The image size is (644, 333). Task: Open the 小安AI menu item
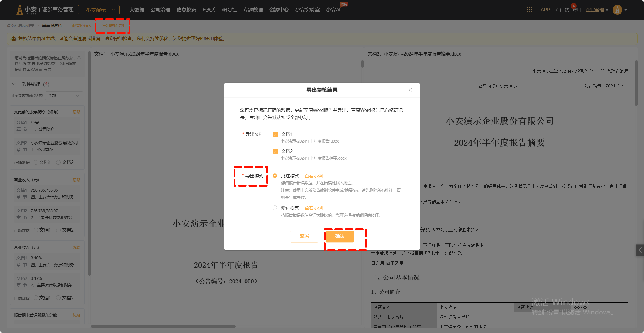pyautogui.click(x=333, y=10)
